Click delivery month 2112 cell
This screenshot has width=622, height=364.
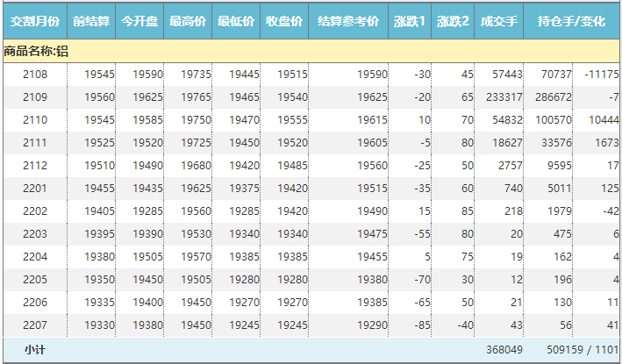point(35,166)
